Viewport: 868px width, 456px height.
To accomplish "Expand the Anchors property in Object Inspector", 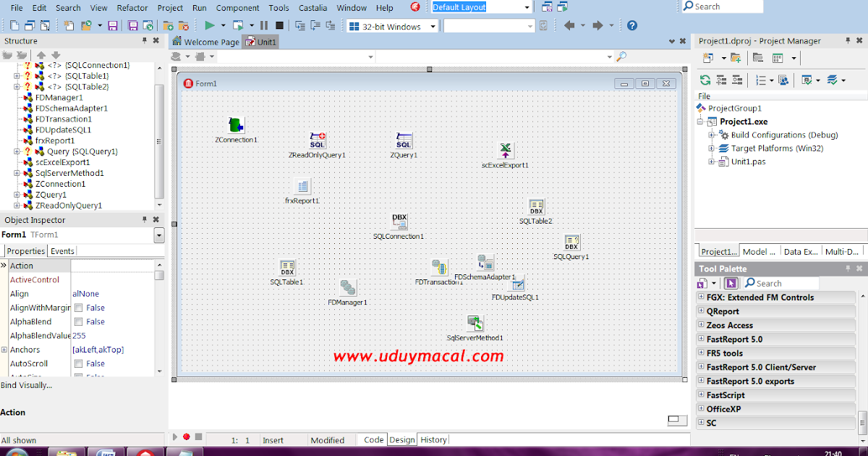I will (4, 350).
